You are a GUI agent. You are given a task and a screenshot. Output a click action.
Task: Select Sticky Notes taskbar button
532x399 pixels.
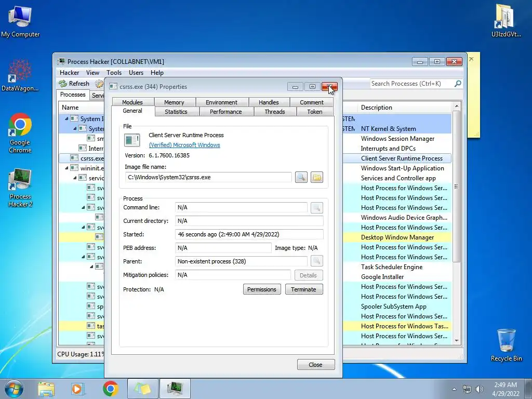point(142,389)
